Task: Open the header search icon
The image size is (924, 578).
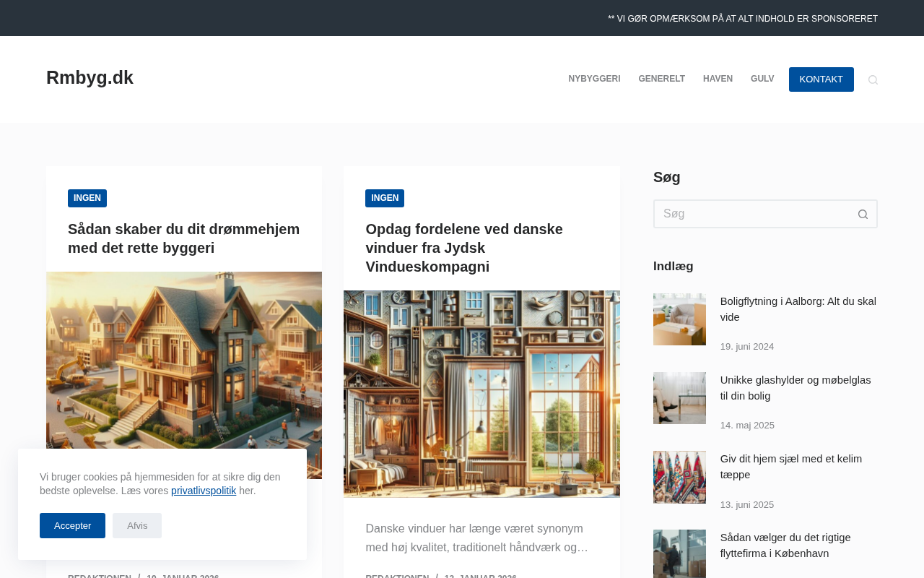Action: click(873, 79)
